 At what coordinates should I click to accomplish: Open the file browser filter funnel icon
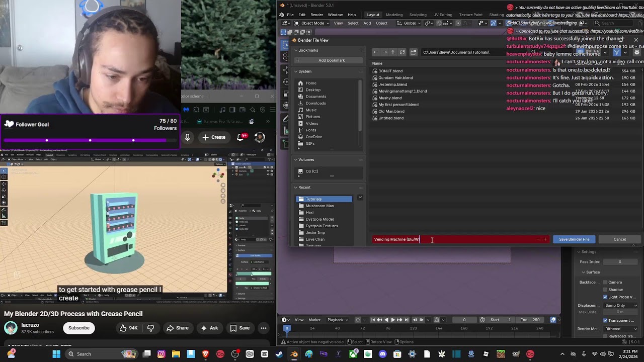tap(616, 52)
